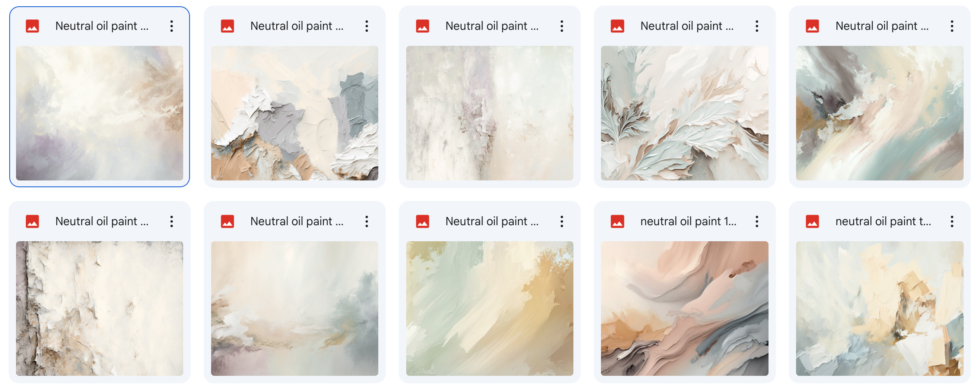This screenshot has width=980, height=390.
Task: Click the 'neutral oil paint t...' file name
Action: 883,221
